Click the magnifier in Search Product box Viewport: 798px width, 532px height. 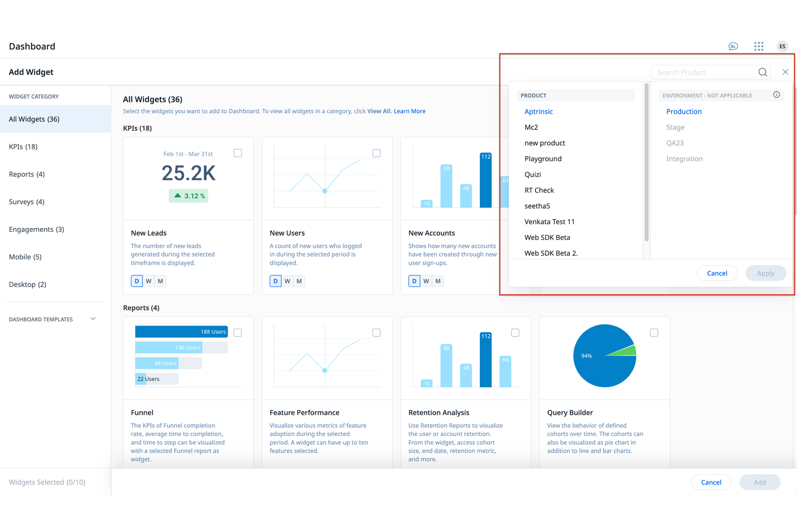pyautogui.click(x=762, y=72)
